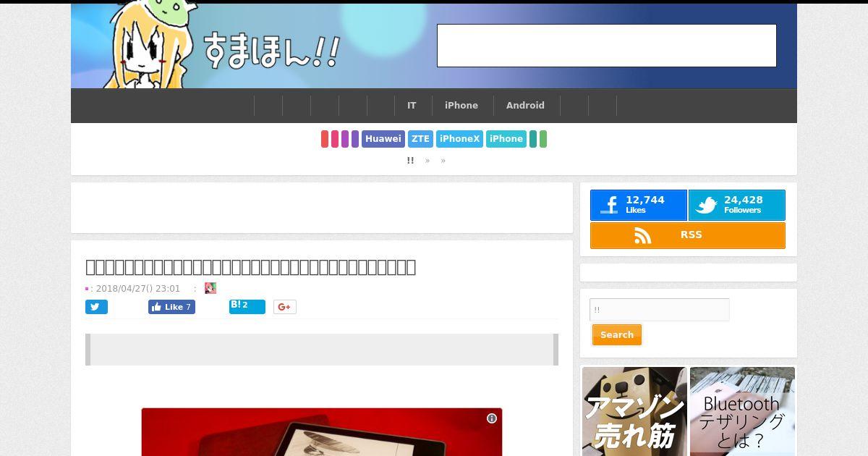Subscribe via the orange RSS button
868x456 pixels.
tap(688, 235)
